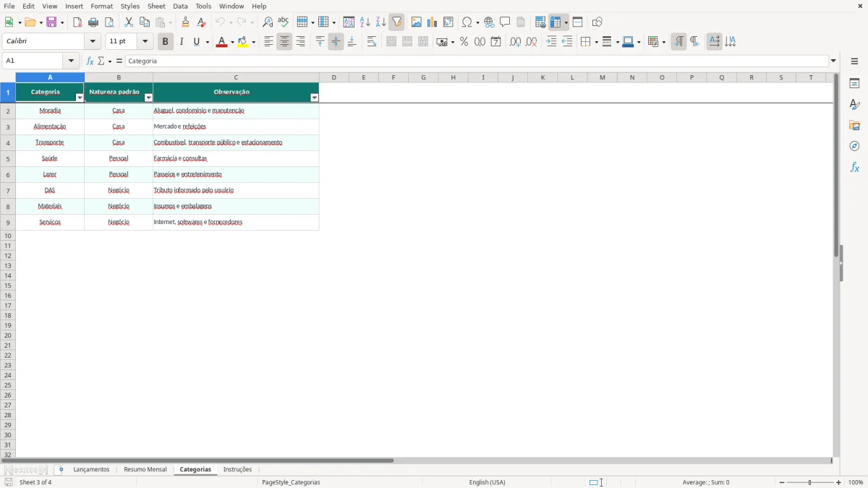Image resolution: width=868 pixels, height=488 pixels.
Task: Click the zoom in plus button
Action: point(839,482)
